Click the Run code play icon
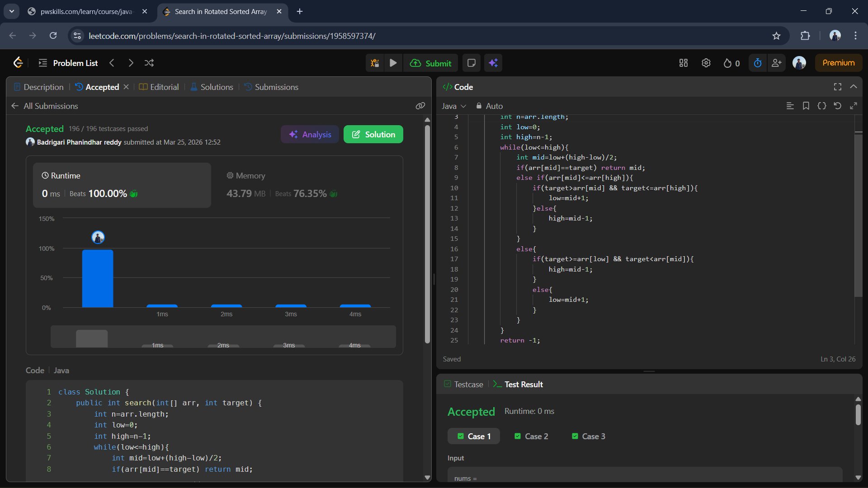Viewport: 868px width, 488px height. pyautogui.click(x=393, y=63)
